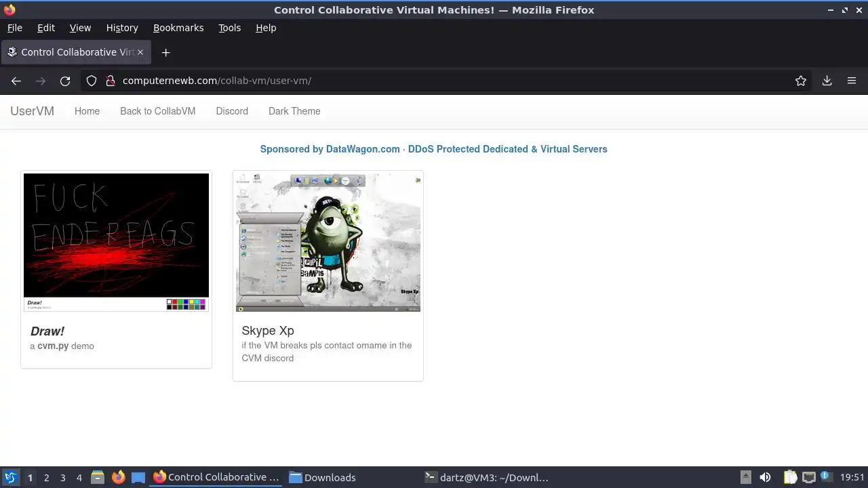The height and width of the screenshot is (488, 868).
Task: Click the Skype Xp card title
Action: click(x=268, y=331)
